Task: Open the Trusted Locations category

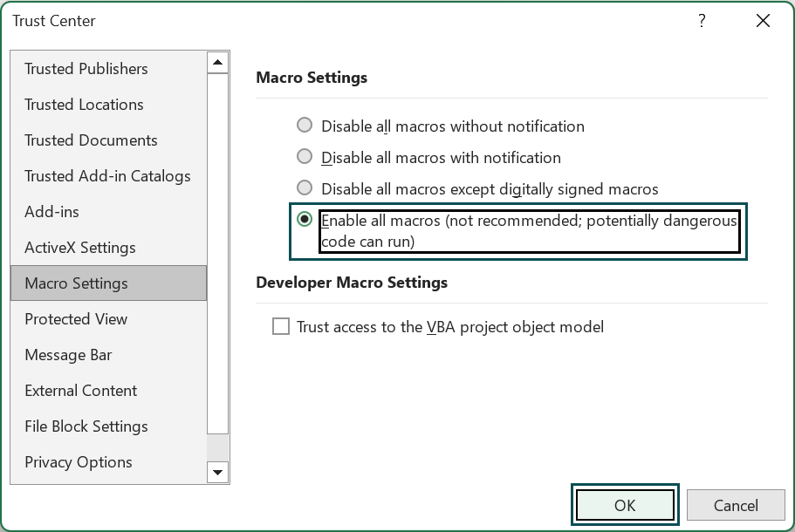Action: click(108, 105)
